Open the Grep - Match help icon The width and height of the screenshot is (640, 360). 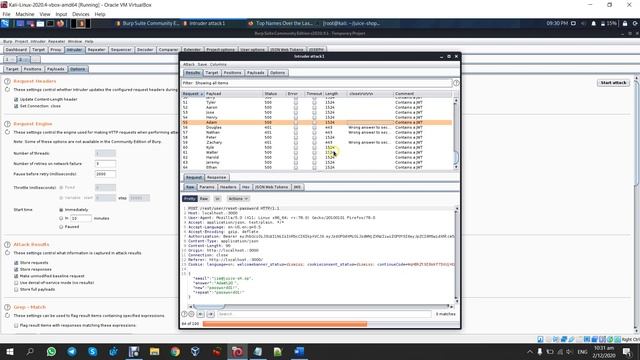pyautogui.click(x=7, y=307)
